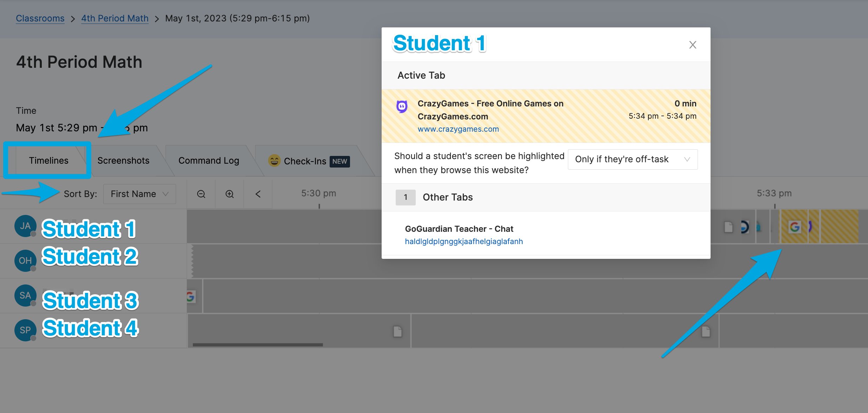The height and width of the screenshot is (413, 868).
Task: Open 4th Period Math breadcrumb link
Action: pos(115,18)
